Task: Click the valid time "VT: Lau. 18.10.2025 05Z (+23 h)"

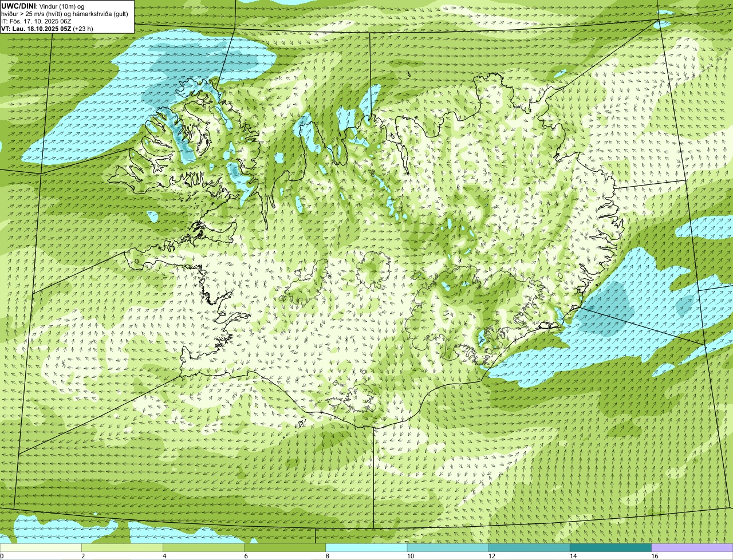Action: [47, 28]
